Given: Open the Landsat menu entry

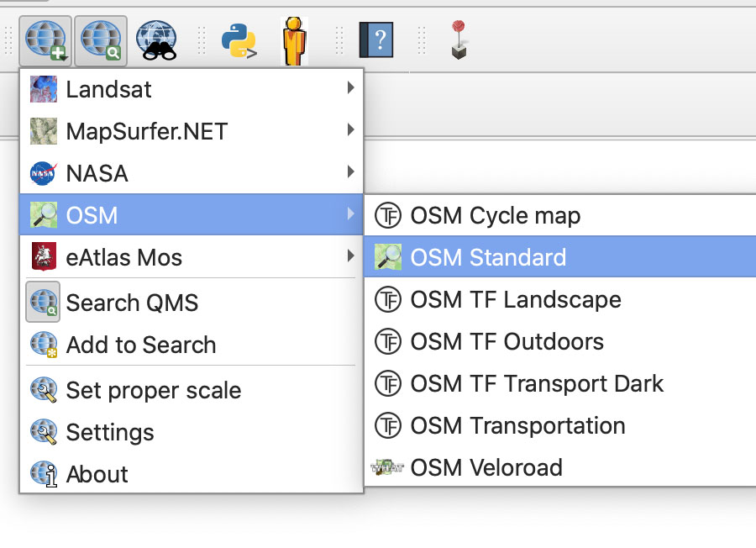Looking at the screenshot, I should [192, 89].
